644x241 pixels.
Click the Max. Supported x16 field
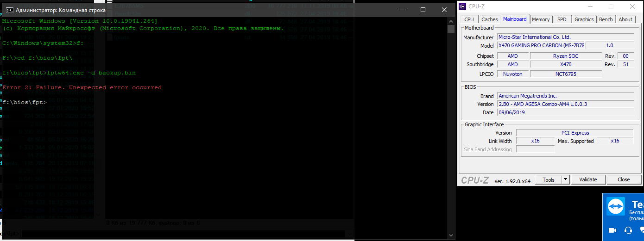tap(615, 141)
